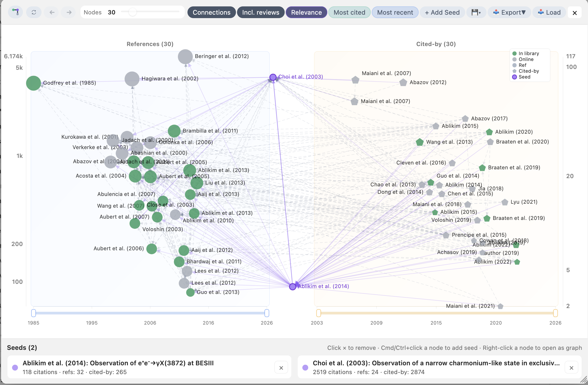Close the graph panel with X
The height and width of the screenshot is (385, 588).
pos(575,13)
